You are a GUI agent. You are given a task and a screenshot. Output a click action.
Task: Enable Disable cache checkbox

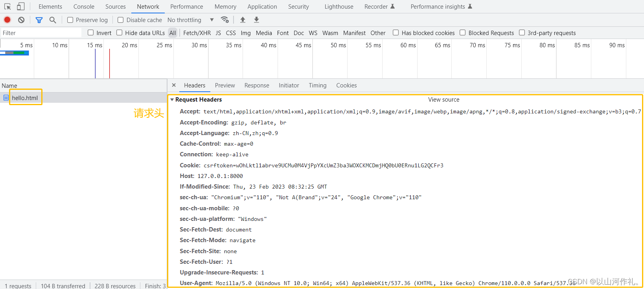click(121, 20)
